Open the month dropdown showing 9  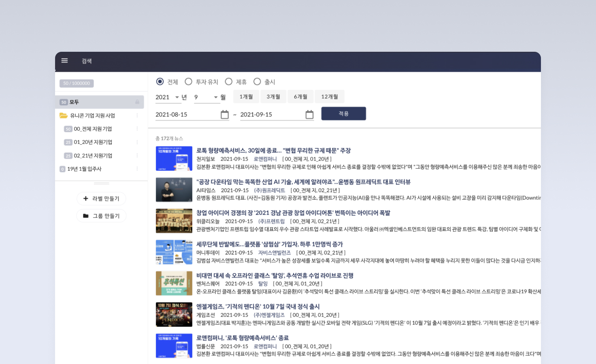[206, 97]
